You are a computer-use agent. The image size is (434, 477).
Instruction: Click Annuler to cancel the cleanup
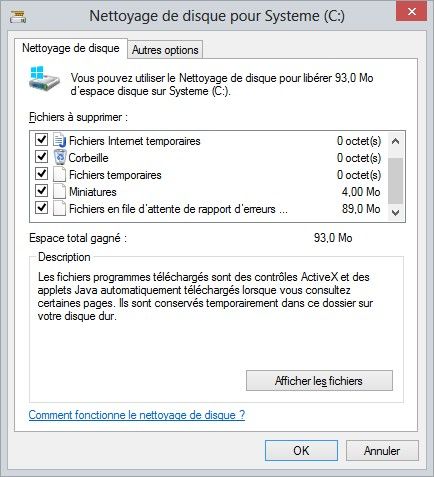click(382, 451)
